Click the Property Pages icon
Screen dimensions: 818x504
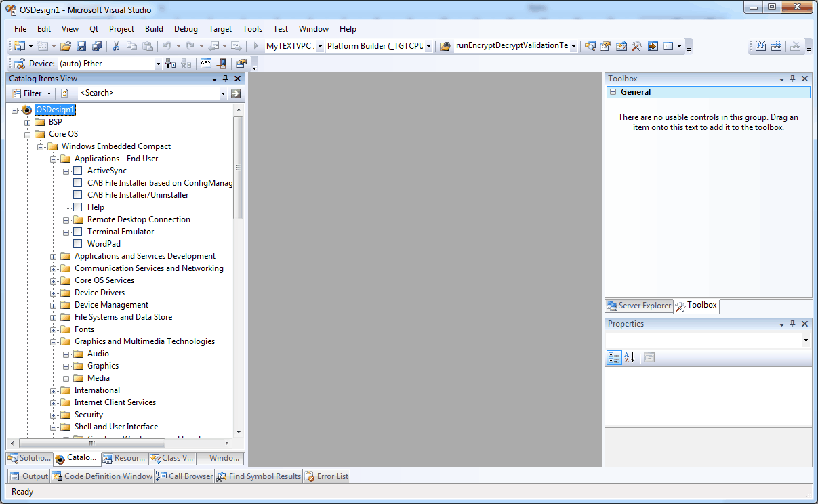[x=649, y=358]
